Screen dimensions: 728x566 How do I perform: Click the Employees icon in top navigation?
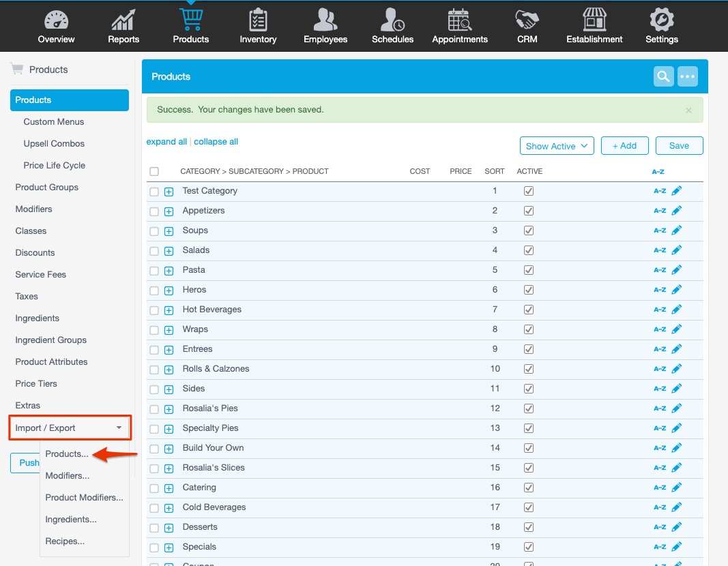tap(325, 20)
